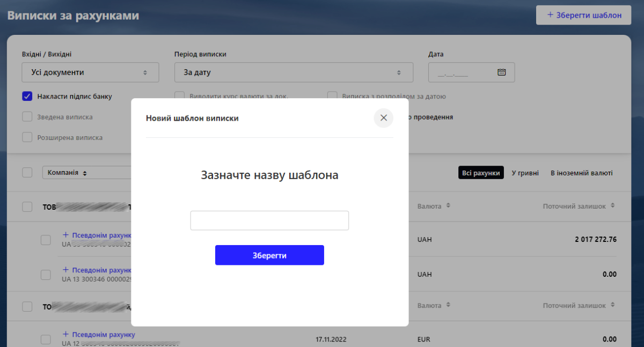Viewport: 644px width, 347px height.
Task: Click Зберегти шаблон button at top
Action: click(x=584, y=15)
